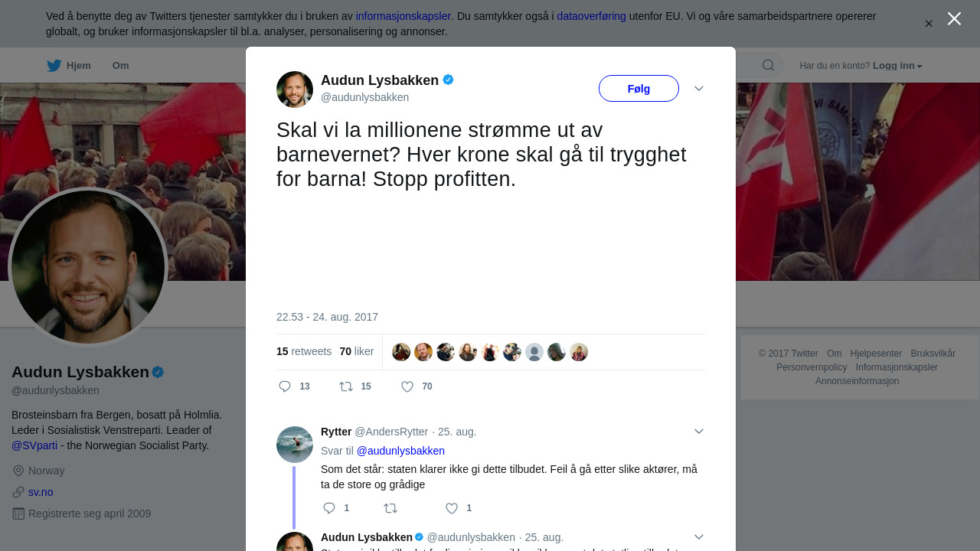Image resolution: width=980 pixels, height=551 pixels.
Task: Click the first liker's avatar thumbnail
Action: [x=401, y=352]
